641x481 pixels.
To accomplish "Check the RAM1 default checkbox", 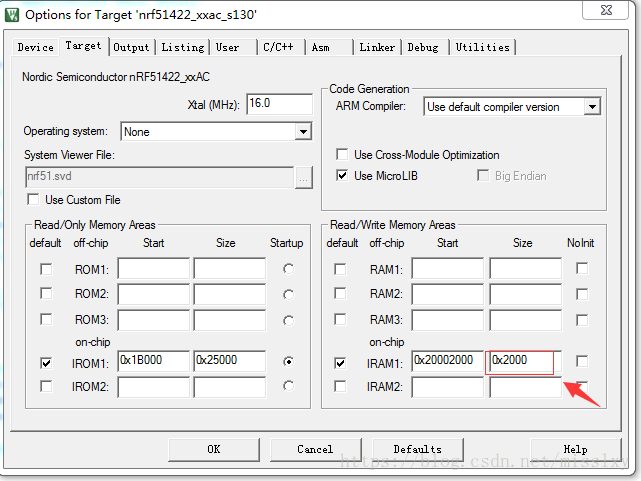I will pyautogui.click(x=340, y=269).
